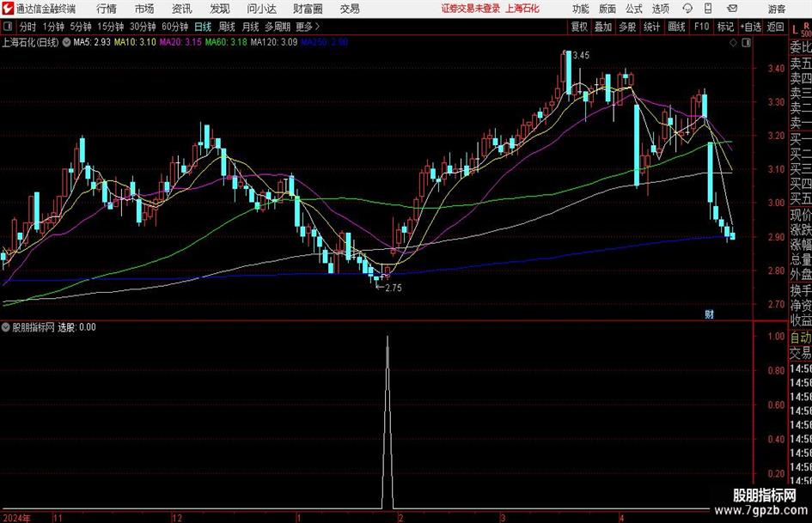812x523 pixels.
Task: Open the 市场 menu
Action: 144,9
